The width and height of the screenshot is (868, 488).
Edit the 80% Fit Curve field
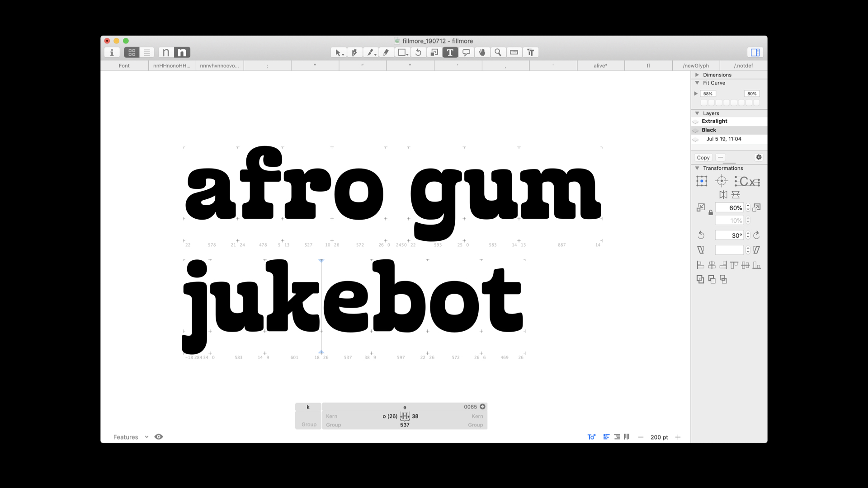[752, 94]
